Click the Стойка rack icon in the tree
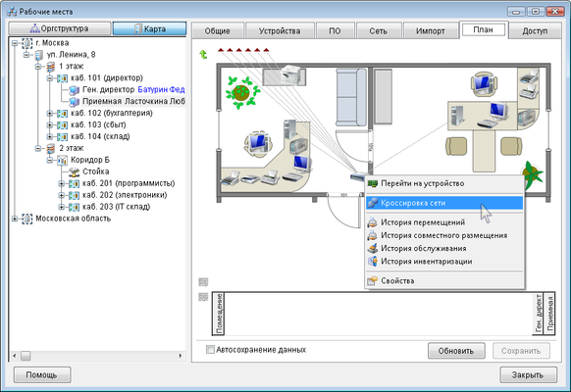The height and width of the screenshot is (392, 571). click(75, 171)
